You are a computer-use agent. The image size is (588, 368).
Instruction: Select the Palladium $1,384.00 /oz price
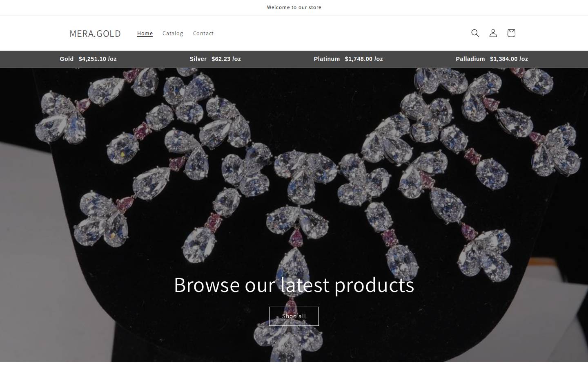(492, 59)
